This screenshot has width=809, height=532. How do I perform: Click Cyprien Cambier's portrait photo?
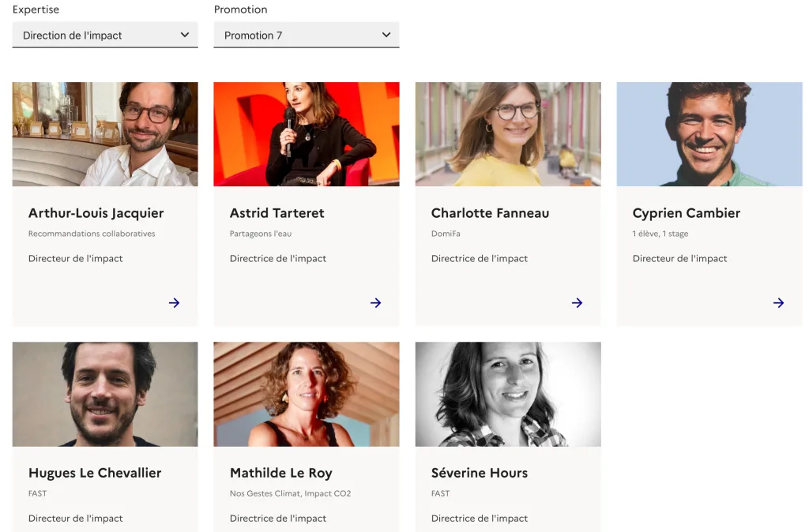click(x=709, y=134)
